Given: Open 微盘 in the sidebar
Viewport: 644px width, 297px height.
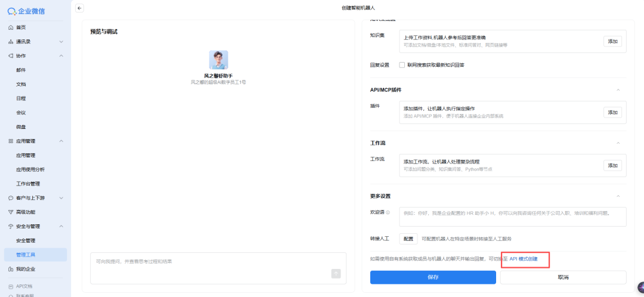Looking at the screenshot, I should point(21,127).
